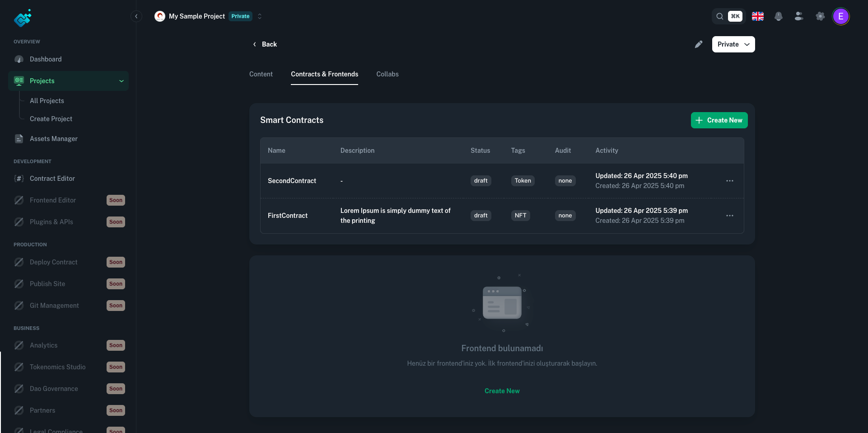Click the Activity column header
This screenshot has height=433, width=868.
tap(607, 151)
